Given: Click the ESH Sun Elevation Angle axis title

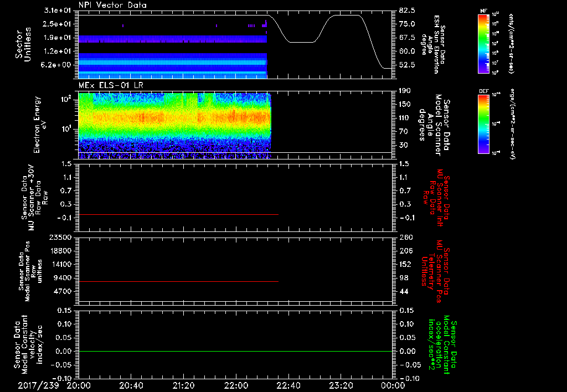Looking at the screenshot, I should coord(433,44).
